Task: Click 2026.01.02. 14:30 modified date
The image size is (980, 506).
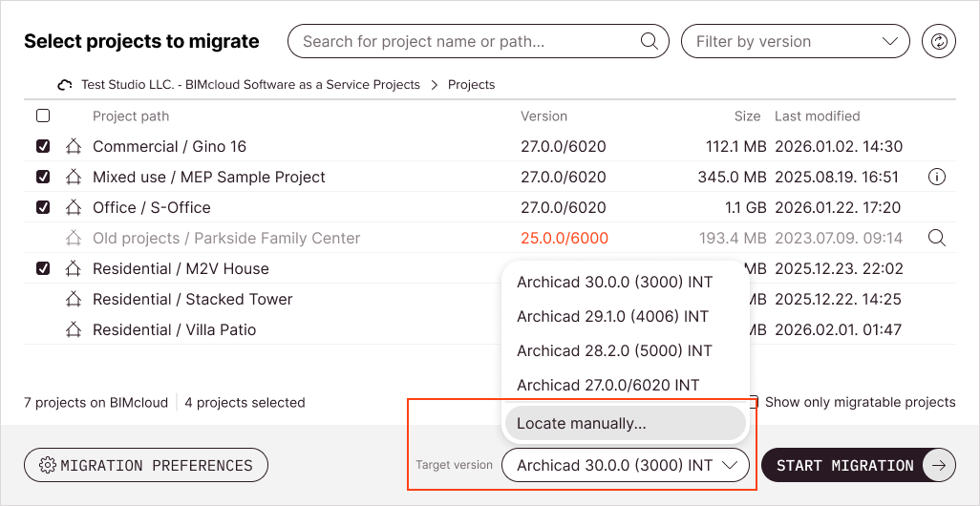Action: (x=839, y=147)
